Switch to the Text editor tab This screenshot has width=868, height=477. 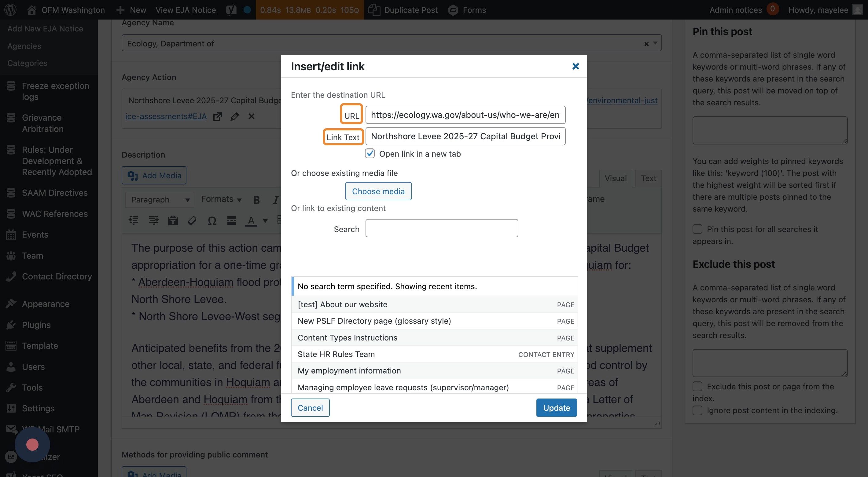(648, 178)
